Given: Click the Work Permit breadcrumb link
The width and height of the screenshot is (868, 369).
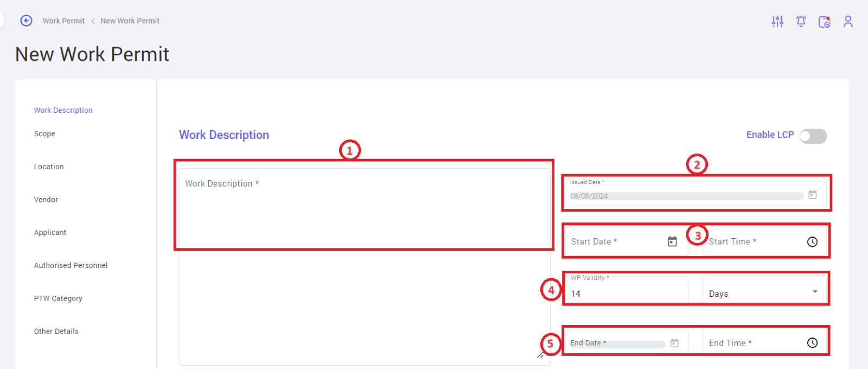Looking at the screenshot, I should click(63, 21).
